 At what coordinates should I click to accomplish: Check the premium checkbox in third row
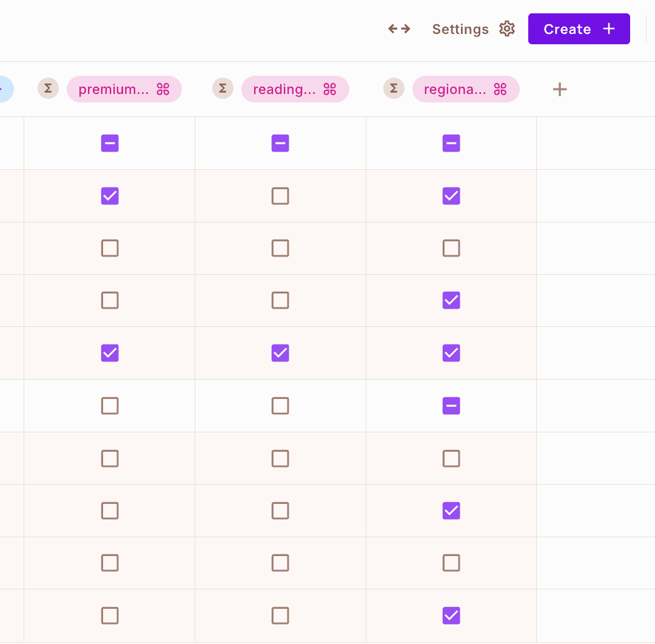point(110,248)
